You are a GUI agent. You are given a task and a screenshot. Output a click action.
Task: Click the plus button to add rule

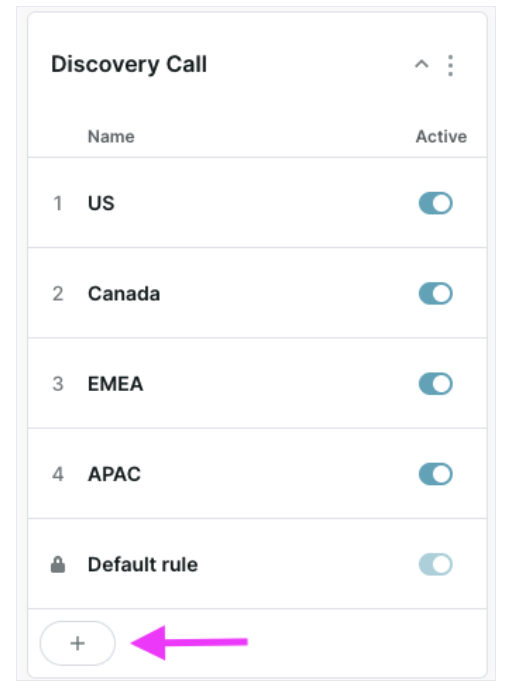point(78,643)
